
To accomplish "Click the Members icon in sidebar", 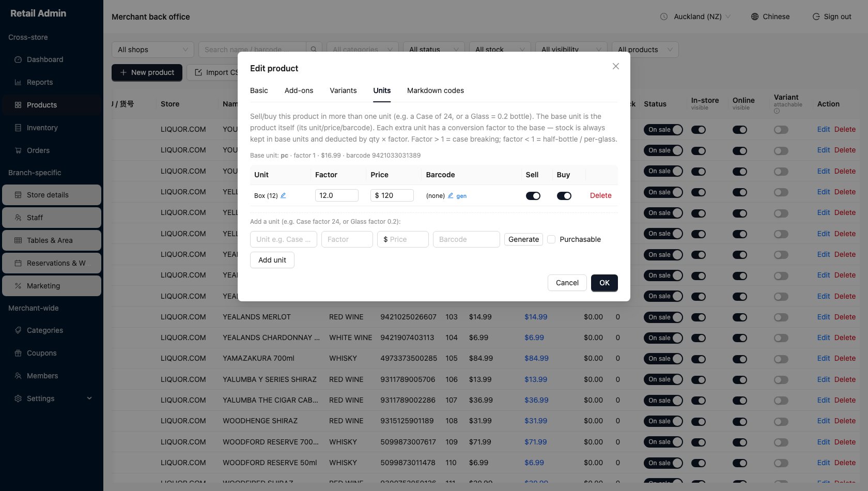I will pyautogui.click(x=18, y=376).
